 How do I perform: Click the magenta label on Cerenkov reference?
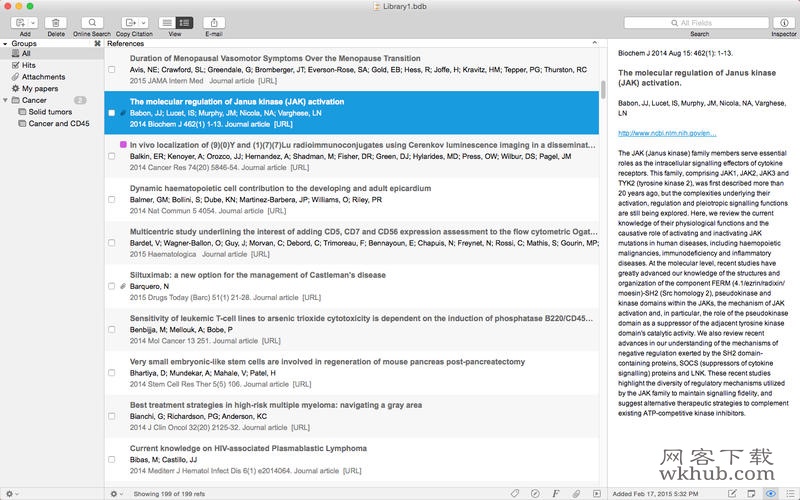pos(123,145)
